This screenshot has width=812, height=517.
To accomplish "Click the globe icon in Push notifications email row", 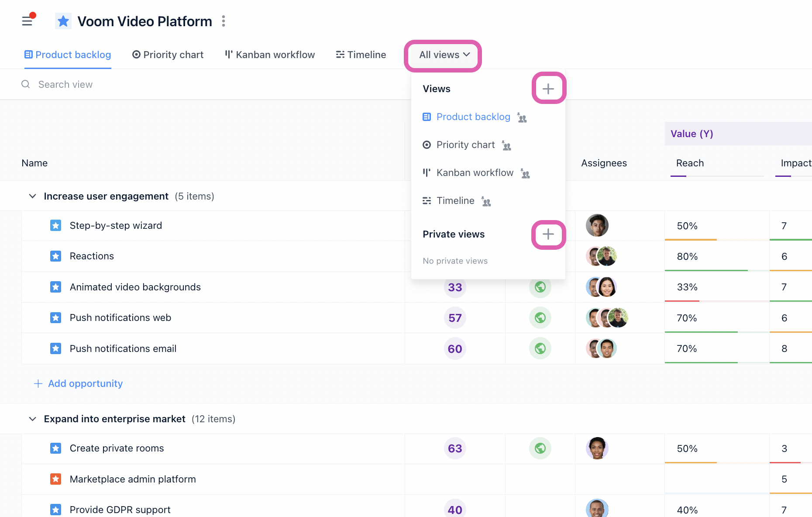I will pyautogui.click(x=540, y=348).
